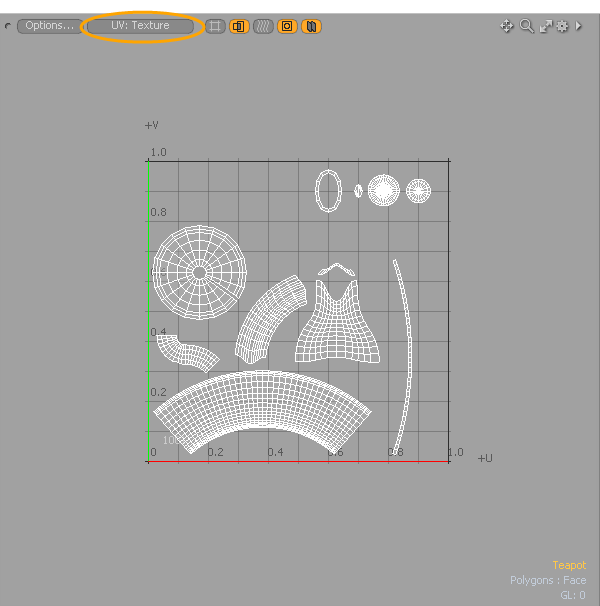Click the Teapot item label

pos(569,565)
